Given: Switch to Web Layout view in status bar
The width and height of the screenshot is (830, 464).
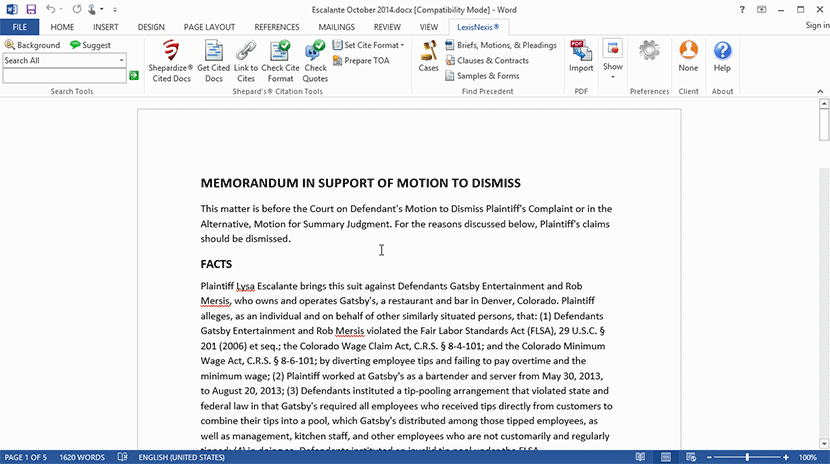Looking at the screenshot, I should (x=691, y=457).
